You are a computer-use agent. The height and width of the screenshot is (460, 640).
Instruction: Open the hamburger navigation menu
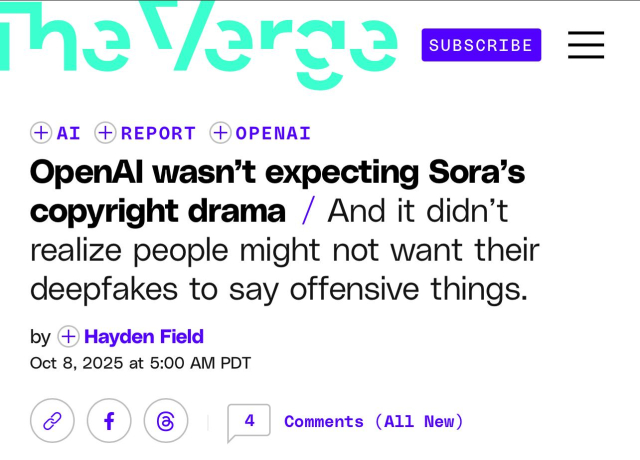(586, 45)
